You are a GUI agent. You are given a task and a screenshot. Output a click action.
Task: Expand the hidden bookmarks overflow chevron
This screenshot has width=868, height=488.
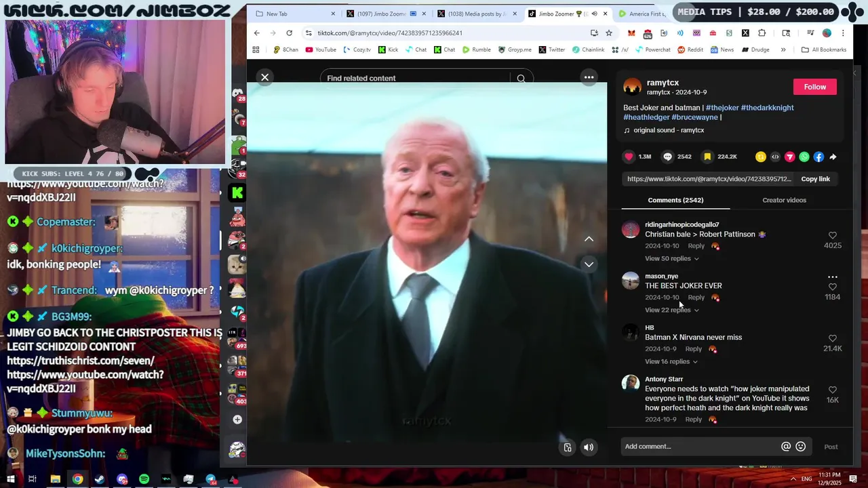point(783,49)
